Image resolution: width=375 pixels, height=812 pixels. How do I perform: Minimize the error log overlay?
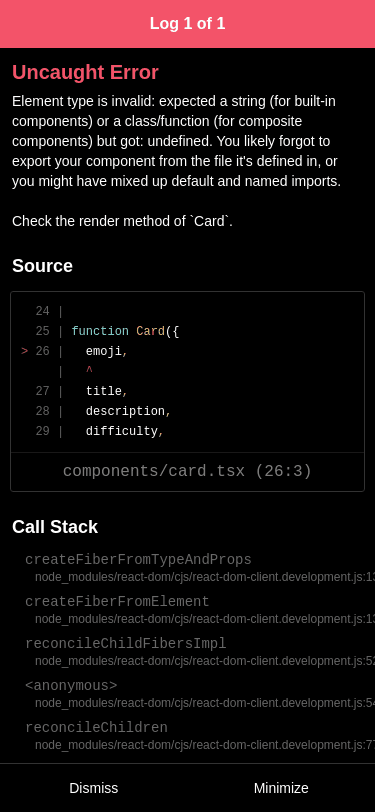[x=281, y=788]
